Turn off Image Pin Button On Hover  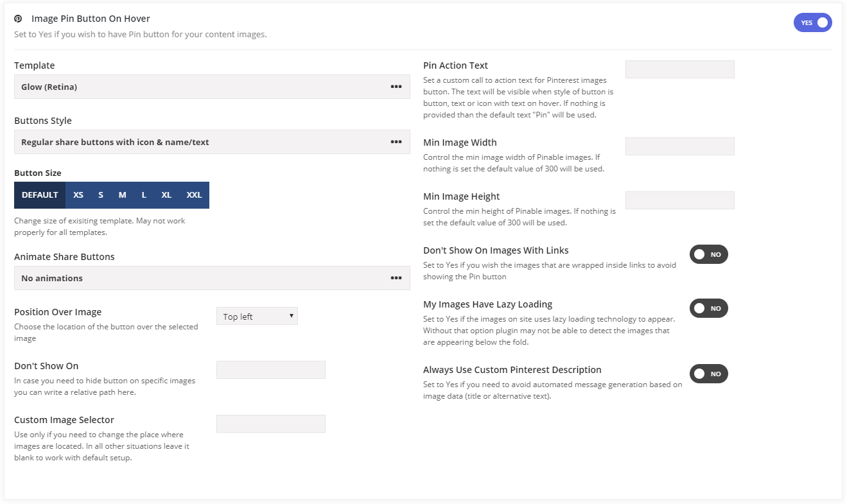tap(812, 22)
